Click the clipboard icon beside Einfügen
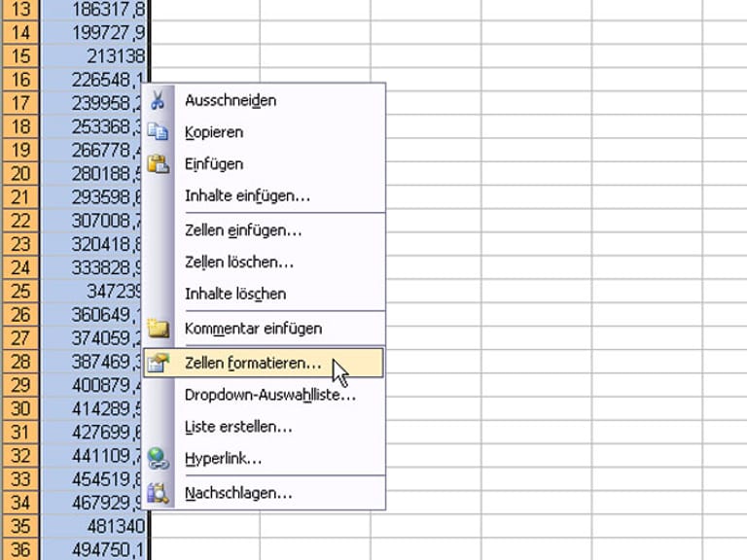Screen dimensions: 747x560 pos(159,164)
